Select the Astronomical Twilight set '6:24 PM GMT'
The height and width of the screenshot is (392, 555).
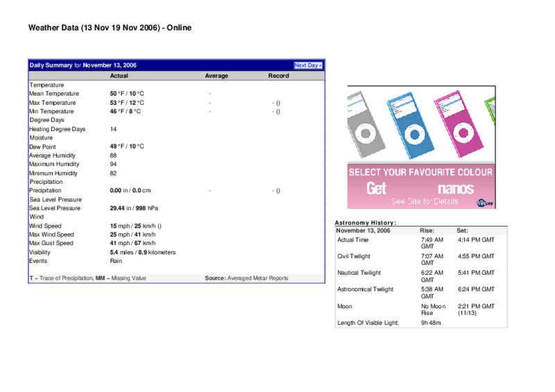(476, 289)
